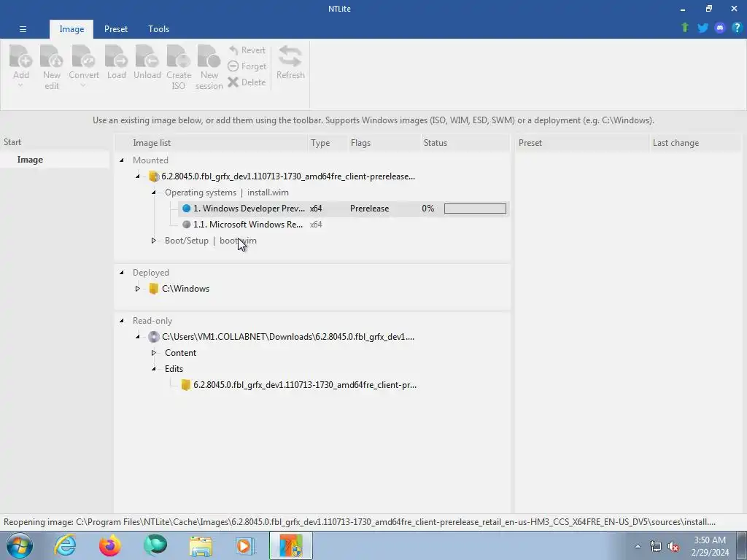Click the Type column header

tap(328, 143)
